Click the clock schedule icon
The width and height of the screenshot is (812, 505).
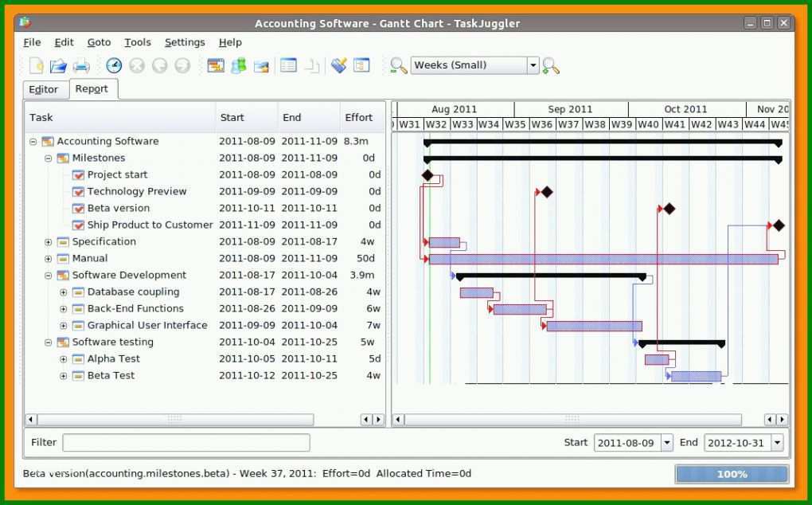pyautogui.click(x=114, y=66)
